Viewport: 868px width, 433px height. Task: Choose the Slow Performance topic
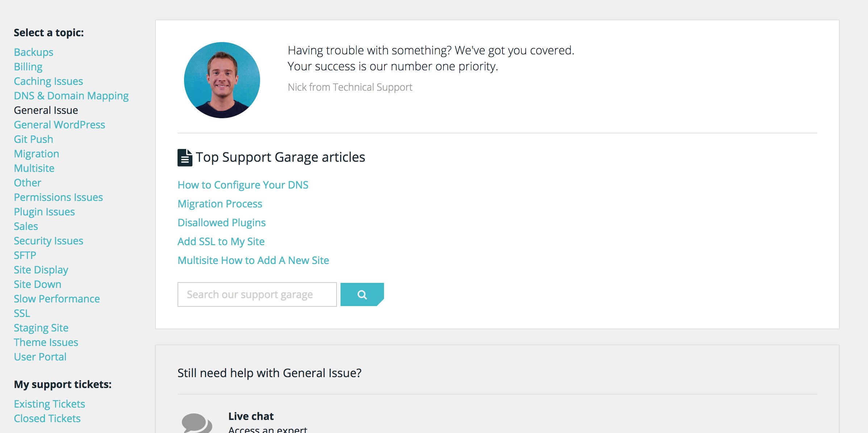[57, 299]
